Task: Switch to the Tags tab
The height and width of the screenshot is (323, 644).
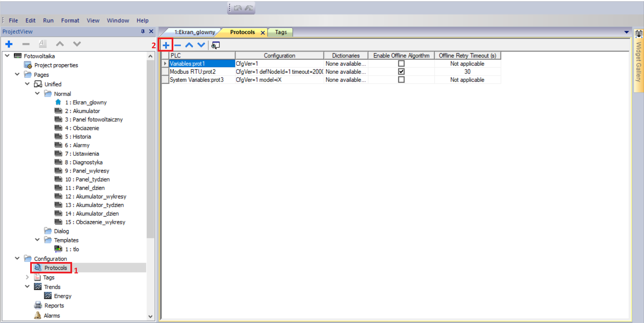Action: point(281,32)
